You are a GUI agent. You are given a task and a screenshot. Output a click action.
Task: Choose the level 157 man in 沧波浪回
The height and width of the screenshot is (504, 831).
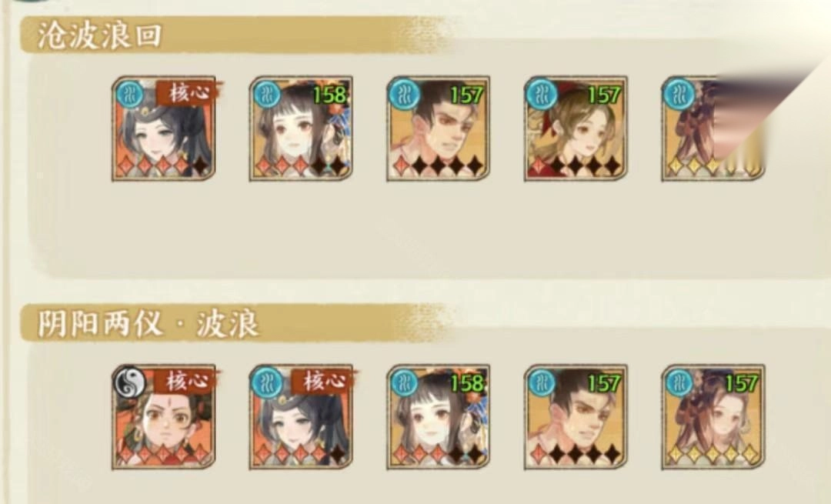439,129
